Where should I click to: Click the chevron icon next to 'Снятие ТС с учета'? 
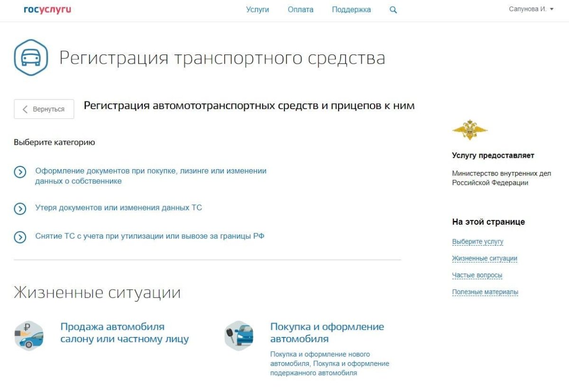tap(19, 237)
